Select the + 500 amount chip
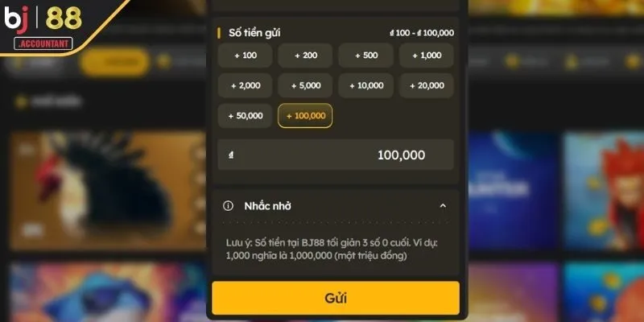The width and height of the screenshot is (644, 322). pyautogui.click(x=366, y=56)
